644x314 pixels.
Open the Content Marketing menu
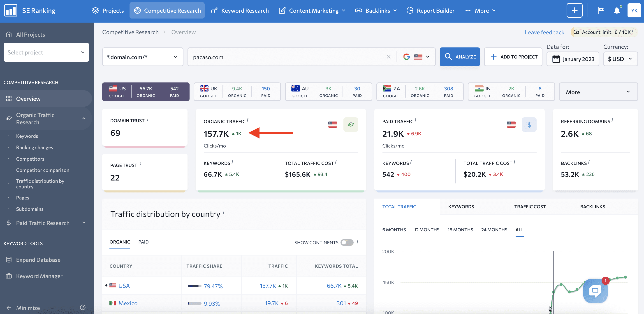coord(312,11)
